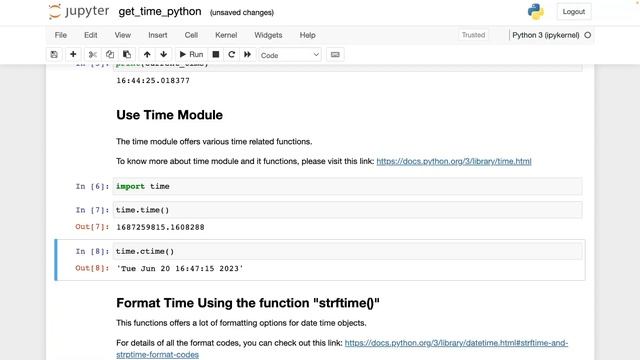Click into the time.ctime() cell
Image resolution: width=640 pixels, height=360 pixels.
pos(347,251)
